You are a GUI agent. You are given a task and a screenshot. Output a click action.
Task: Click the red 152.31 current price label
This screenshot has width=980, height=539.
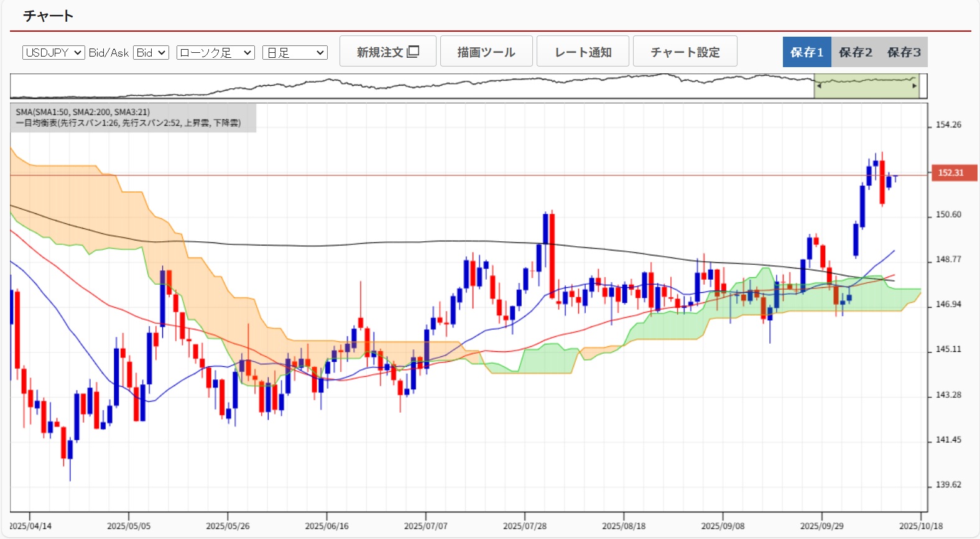coord(950,173)
